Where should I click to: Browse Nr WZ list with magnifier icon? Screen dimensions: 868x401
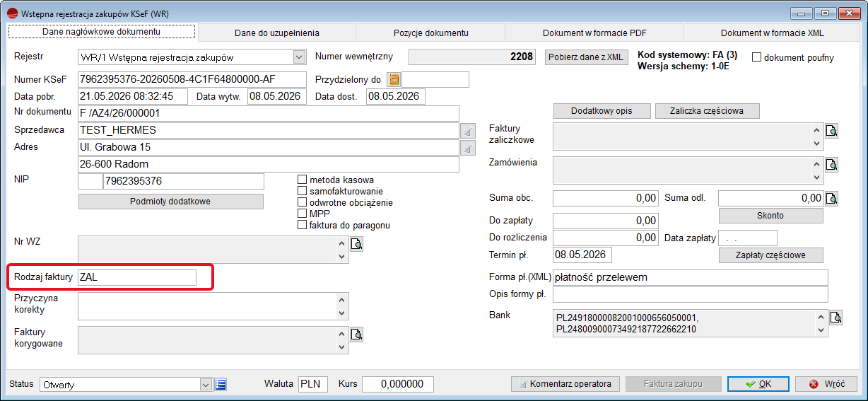point(357,244)
